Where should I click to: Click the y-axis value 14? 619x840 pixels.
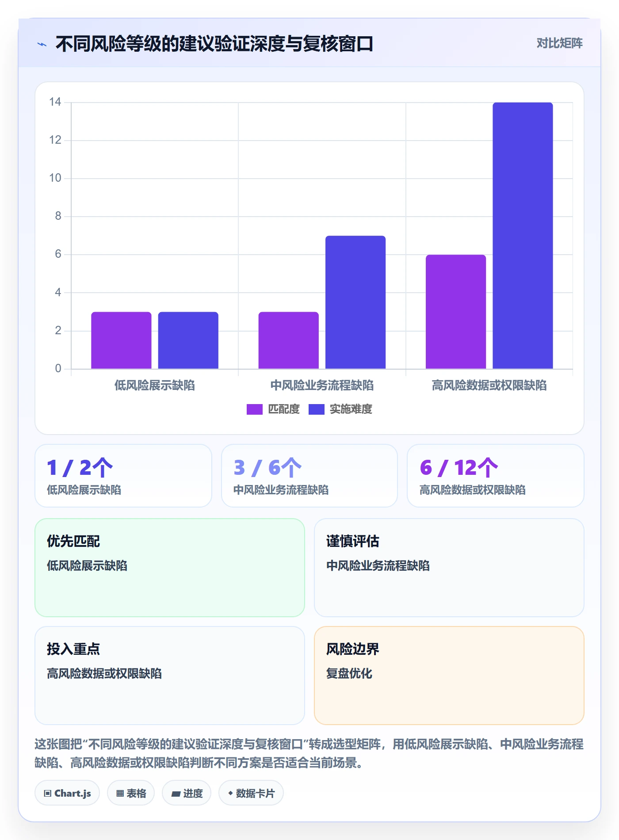(x=55, y=102)
